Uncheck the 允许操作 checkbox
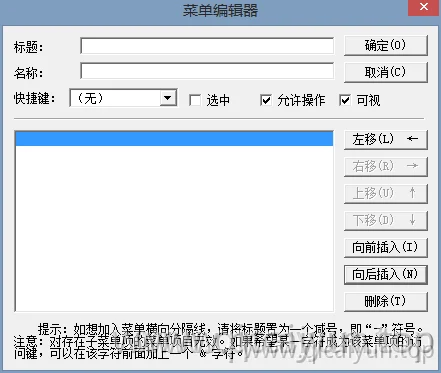441x373 pixels. (x=266, y=100)
